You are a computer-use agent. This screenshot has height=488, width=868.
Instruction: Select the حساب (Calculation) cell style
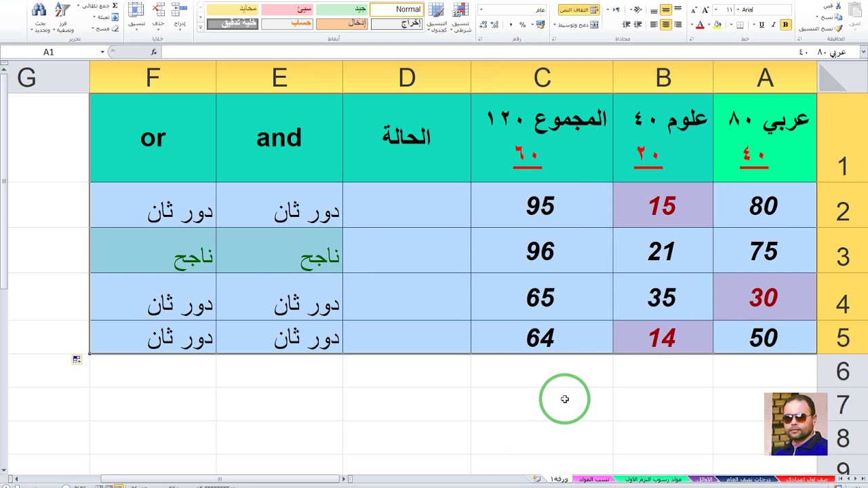288,24
